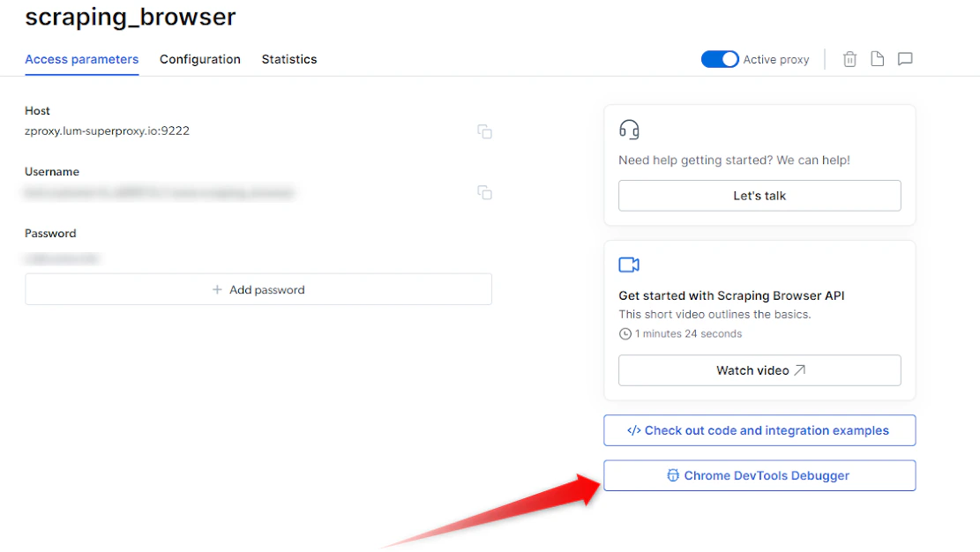The image size is (980, 552).
Task: Switch to the Statistics tab
Action: coord(289,59)
